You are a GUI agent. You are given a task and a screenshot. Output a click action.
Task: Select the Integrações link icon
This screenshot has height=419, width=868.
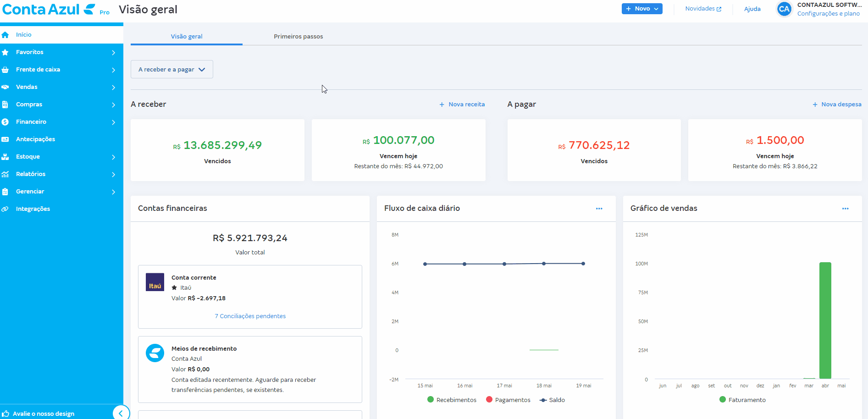click(6, 209)
